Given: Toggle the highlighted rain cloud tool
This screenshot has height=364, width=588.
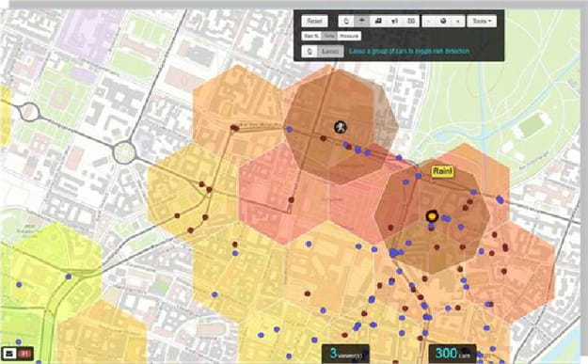Looking at the screenshot, I should click(x=362, y=21).
